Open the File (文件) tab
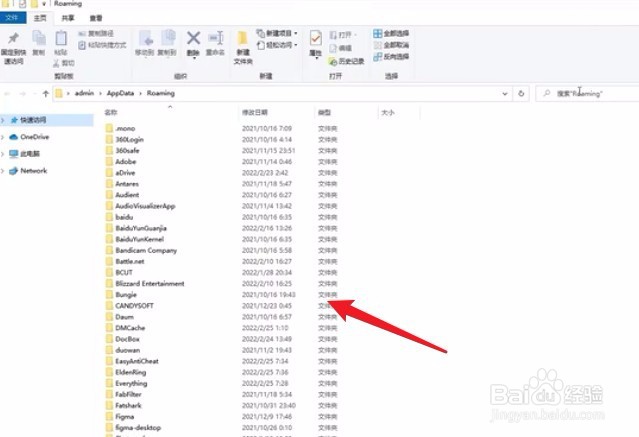The width and height of the screenshot is (639, 437). click(12, 18)
